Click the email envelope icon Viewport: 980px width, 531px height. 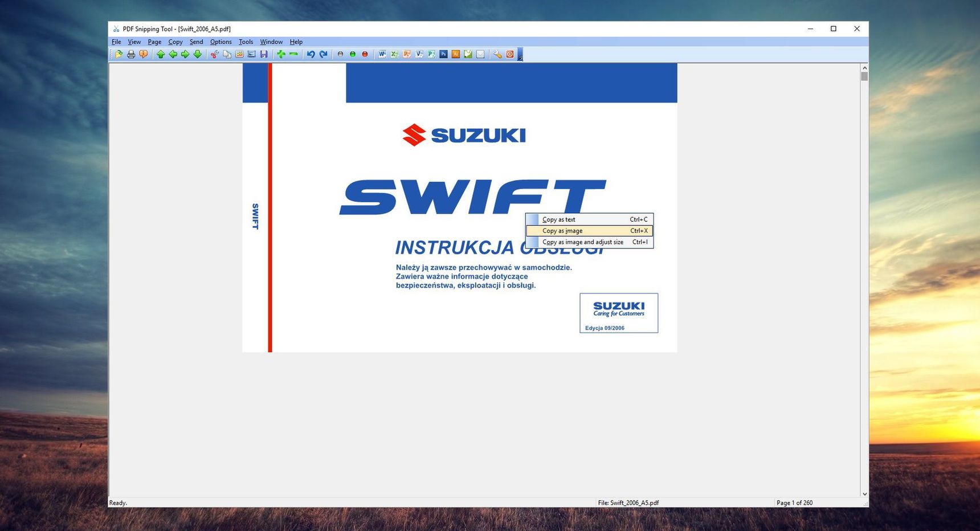[x=480, y=54]
